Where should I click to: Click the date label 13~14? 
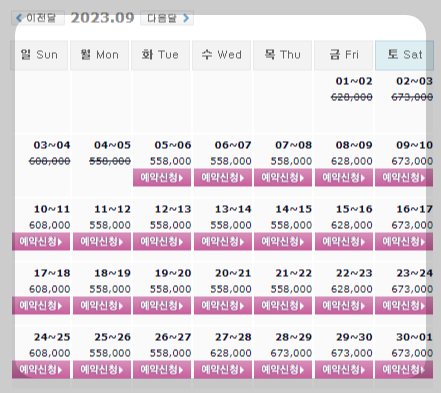point(233,209)
